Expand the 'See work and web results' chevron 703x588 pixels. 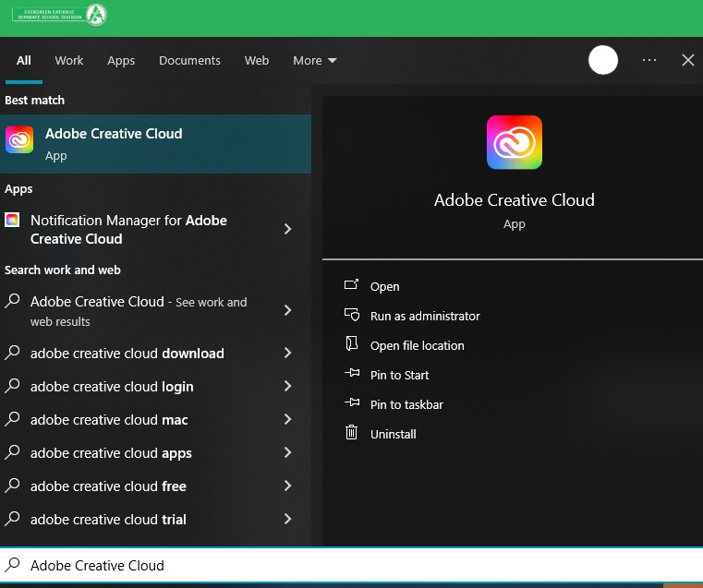tap(288, 310)
